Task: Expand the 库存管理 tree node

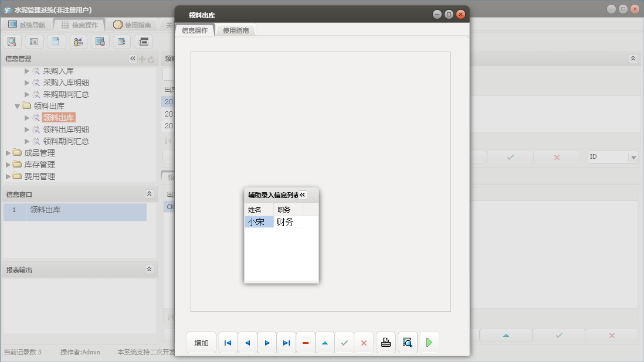Action: pos(8,165)
